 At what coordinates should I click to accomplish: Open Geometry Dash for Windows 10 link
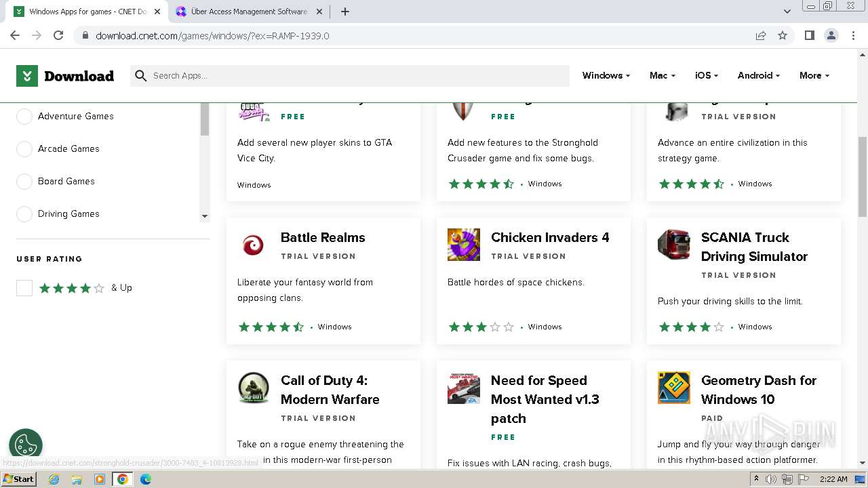coord(759,390)
